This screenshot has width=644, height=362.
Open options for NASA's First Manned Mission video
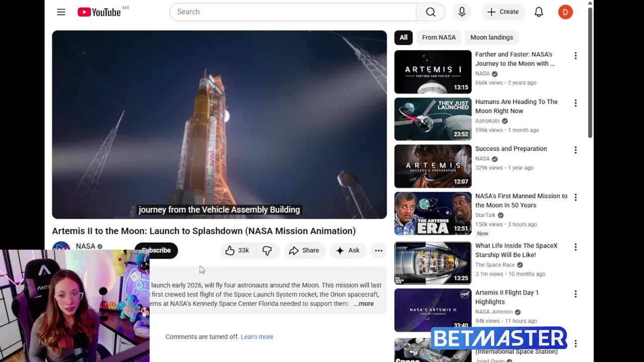tap(576, 198)
